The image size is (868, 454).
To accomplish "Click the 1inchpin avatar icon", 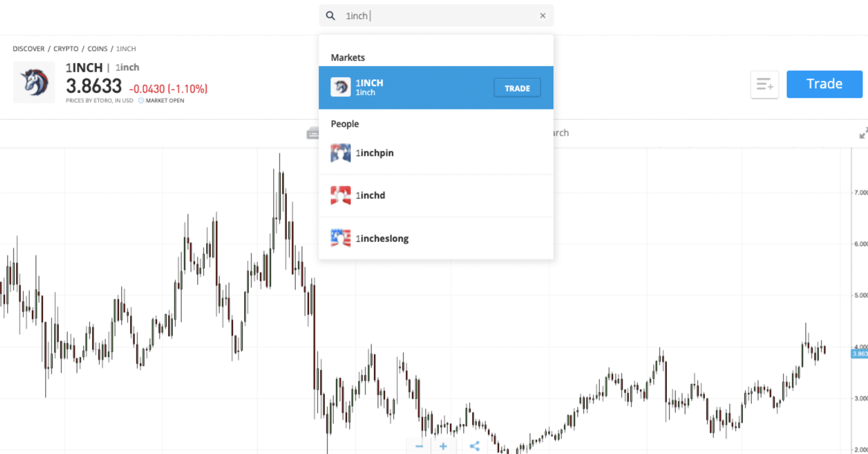I will (x=340, y=153).
